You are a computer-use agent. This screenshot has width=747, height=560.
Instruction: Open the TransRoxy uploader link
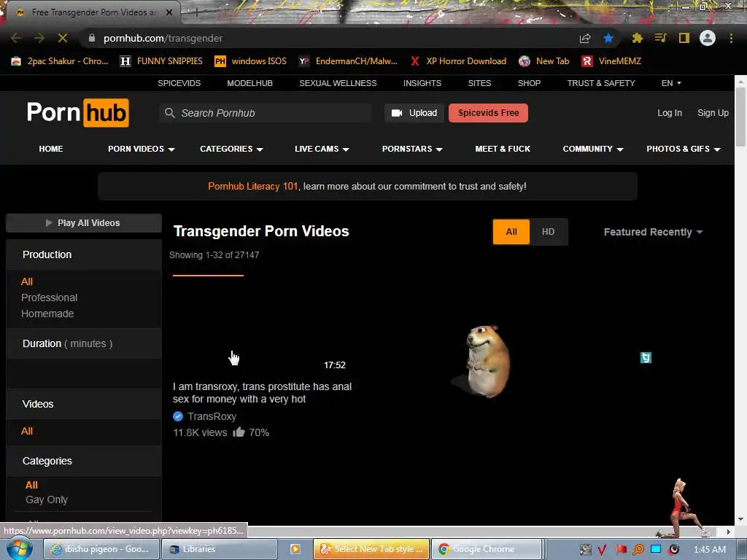pyautogui.click(x=212, y=416)
